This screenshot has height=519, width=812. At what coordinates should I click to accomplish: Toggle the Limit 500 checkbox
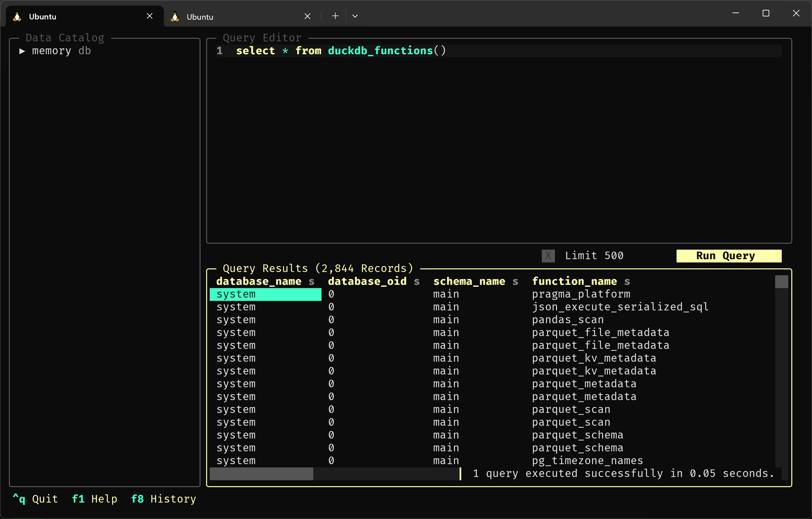[548, 256]
